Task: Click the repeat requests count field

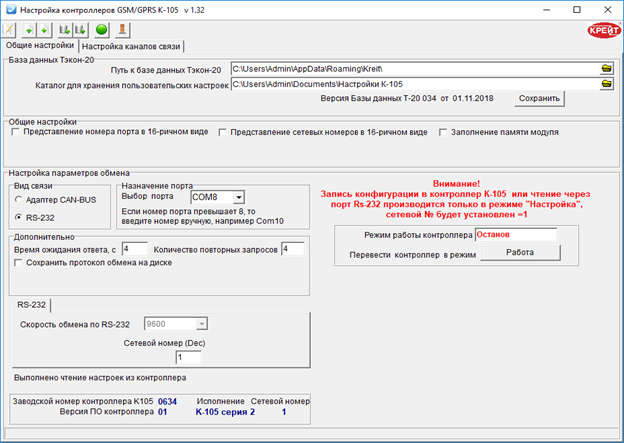Action: [x=293, y=249]
